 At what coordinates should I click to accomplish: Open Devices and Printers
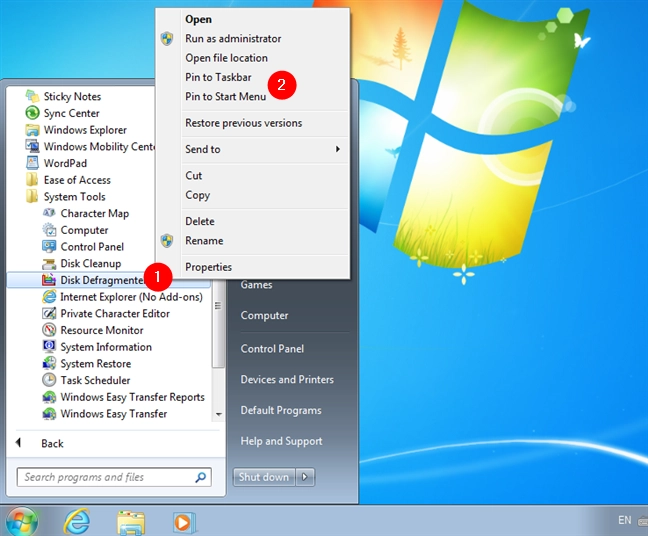point(287,379)
